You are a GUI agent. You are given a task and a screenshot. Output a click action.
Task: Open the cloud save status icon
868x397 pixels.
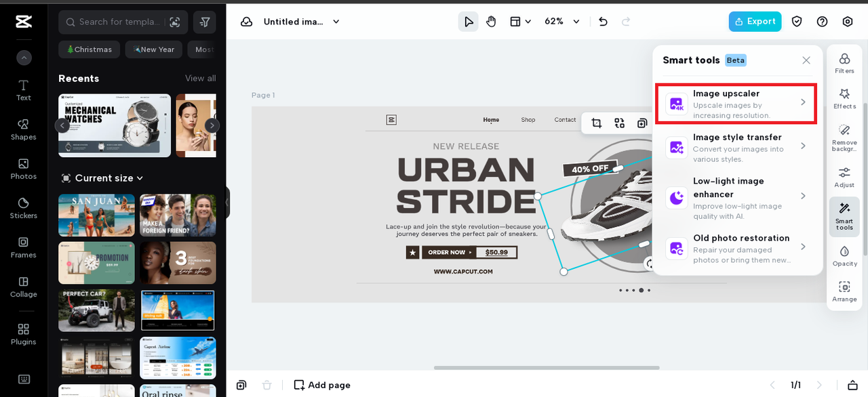pos(247,22)
